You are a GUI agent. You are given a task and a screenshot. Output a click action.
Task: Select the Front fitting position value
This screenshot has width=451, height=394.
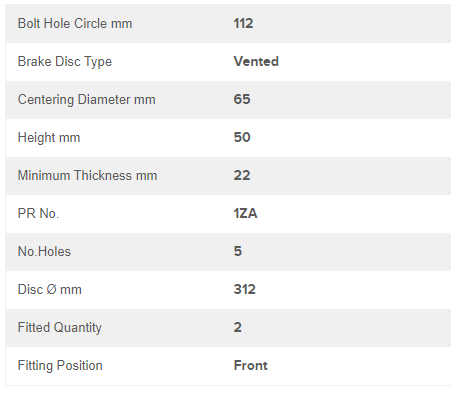coord(251,365)
